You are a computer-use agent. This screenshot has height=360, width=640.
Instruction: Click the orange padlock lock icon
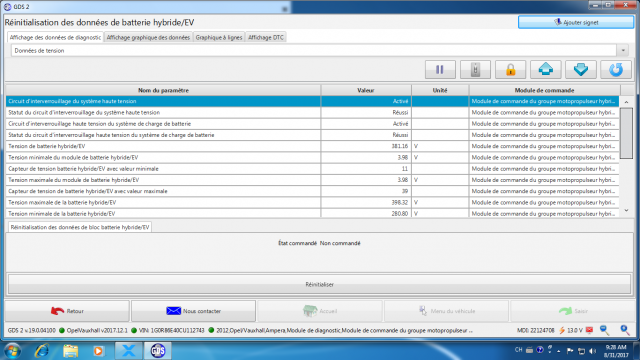(510, 70)
